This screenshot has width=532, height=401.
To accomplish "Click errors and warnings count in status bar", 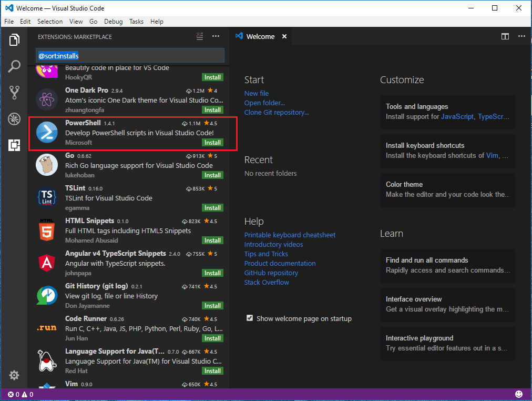I will (x=21, y=394).
